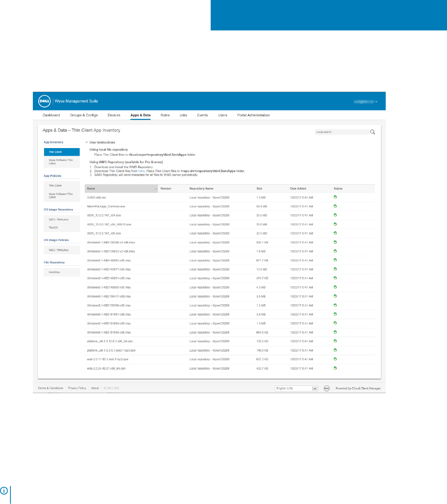The width and height of the screenshot is (447, 504).
Task: Sort table by Name column
Action: (122, 189)
